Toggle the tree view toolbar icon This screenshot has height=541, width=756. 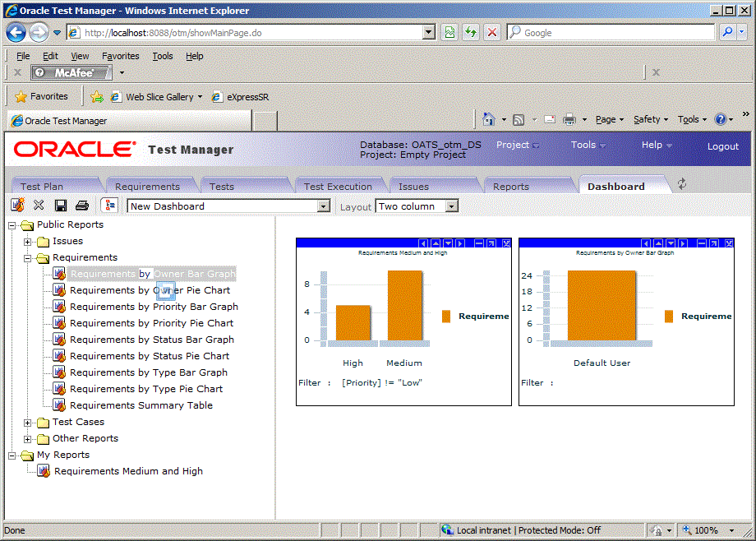110,205
